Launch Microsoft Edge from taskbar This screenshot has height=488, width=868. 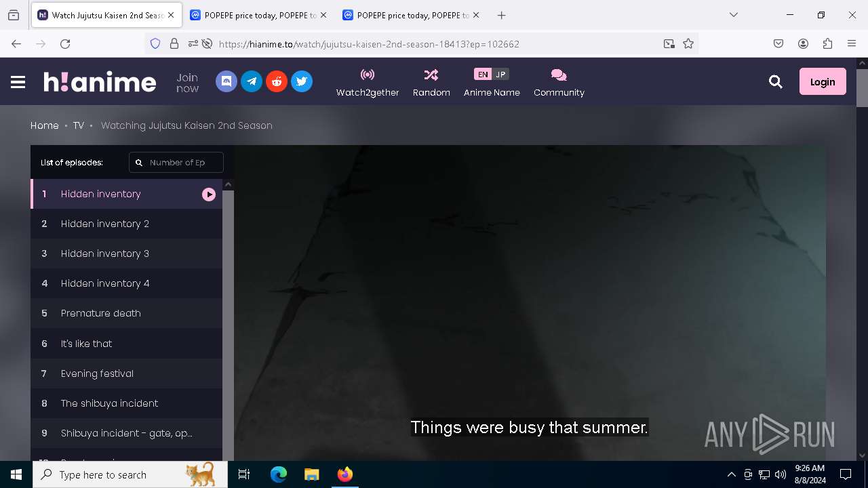coord(279,474)
